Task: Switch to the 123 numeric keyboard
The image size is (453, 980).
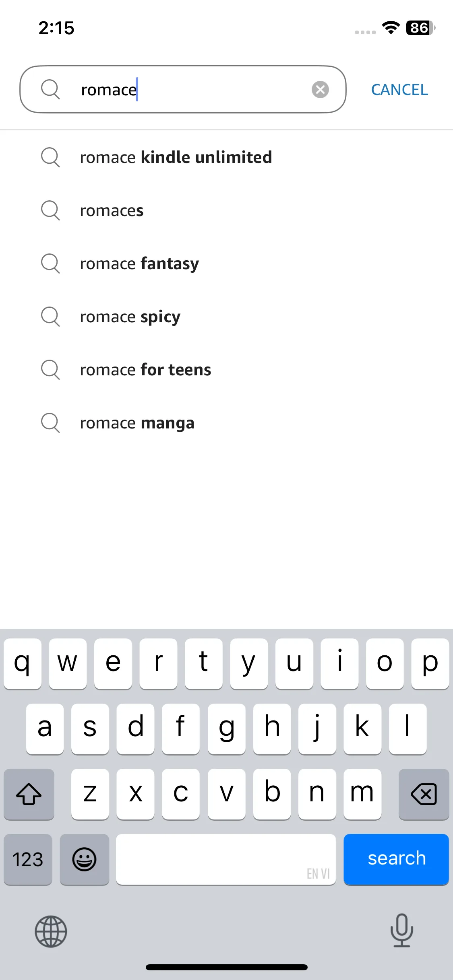Action: pos(28,859)
